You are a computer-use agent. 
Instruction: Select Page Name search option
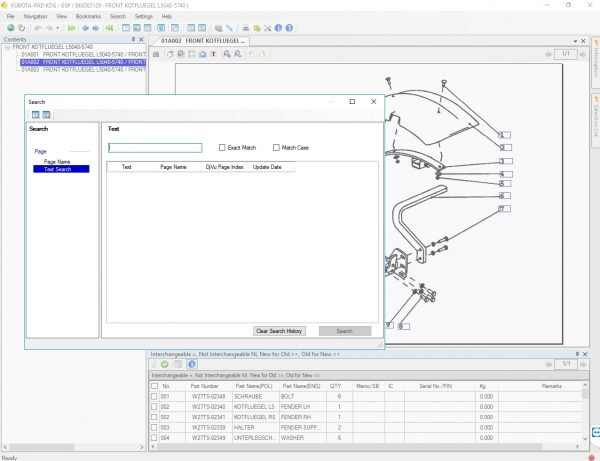(57, 161)
